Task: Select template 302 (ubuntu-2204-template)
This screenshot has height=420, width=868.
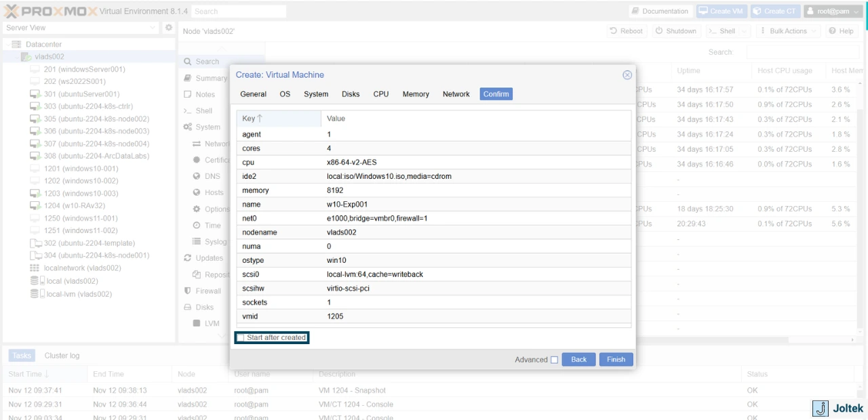Action: coord(90,243)
